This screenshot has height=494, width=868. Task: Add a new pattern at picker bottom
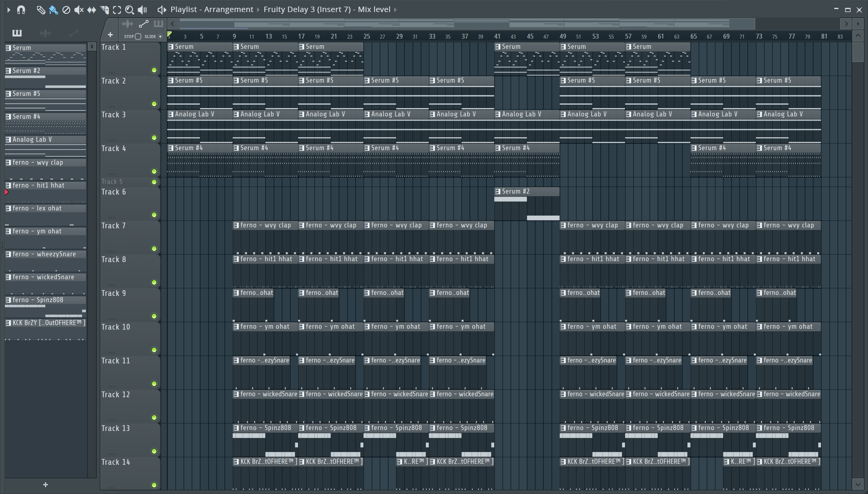pos(46,485)
